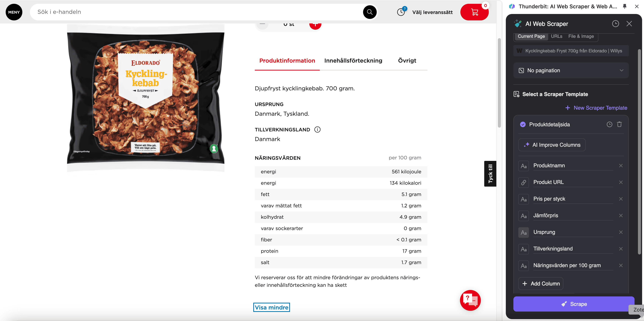
Task: Open the Produktnamn column type selector
Action: pos(523,166)
